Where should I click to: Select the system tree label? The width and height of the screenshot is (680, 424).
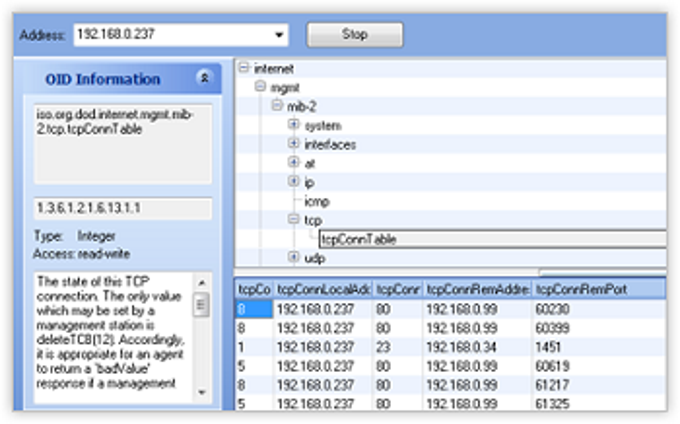[x=323, y=126]
